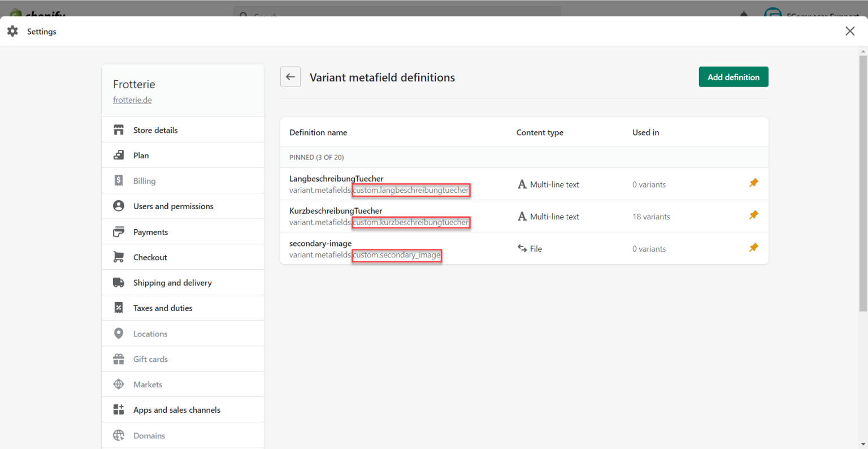Open Checkout via its cart icon
868x449 pixels.
(x=118, y=257)
